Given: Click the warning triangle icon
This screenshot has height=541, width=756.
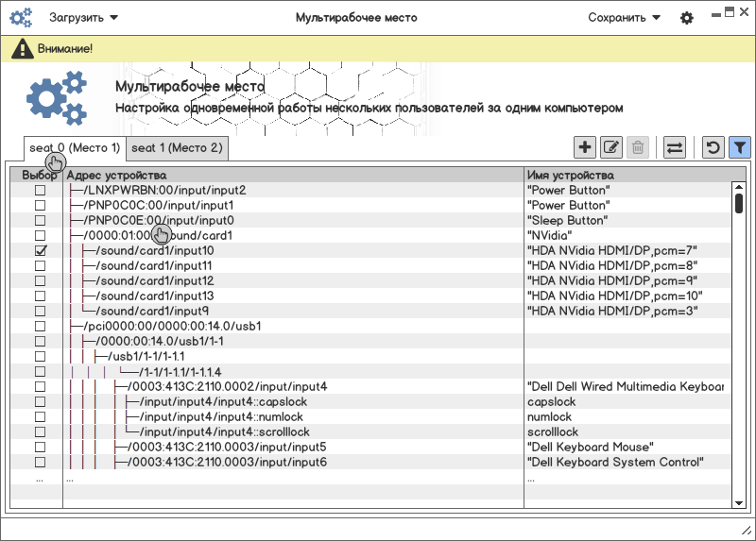Looking at the screenshot, I should [x=22, y=49].
